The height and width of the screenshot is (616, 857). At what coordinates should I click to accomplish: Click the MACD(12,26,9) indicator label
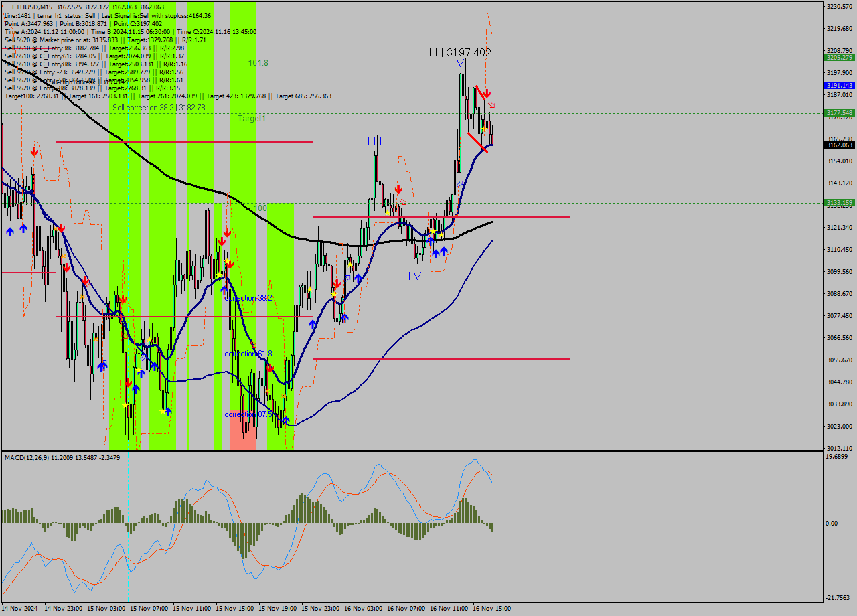[62, 457]
